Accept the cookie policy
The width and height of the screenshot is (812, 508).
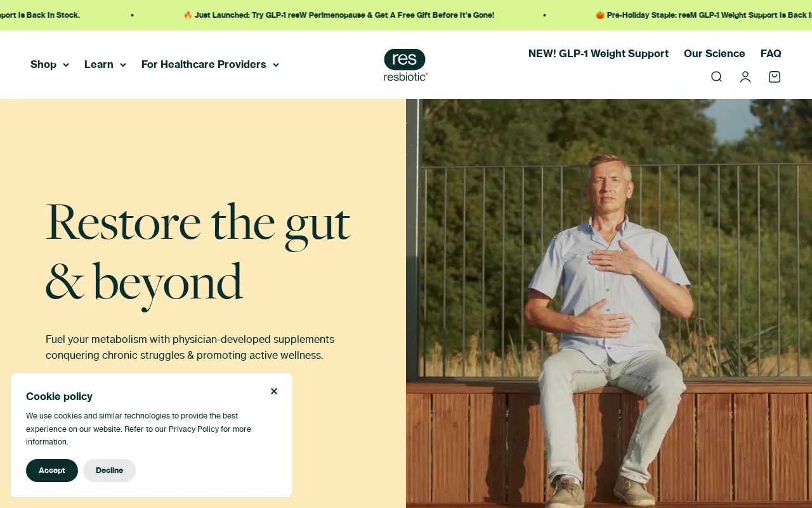click(x=52, y=471)
